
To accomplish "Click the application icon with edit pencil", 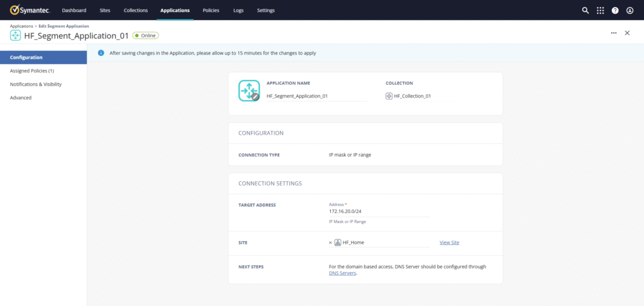I will coord(249,91).
